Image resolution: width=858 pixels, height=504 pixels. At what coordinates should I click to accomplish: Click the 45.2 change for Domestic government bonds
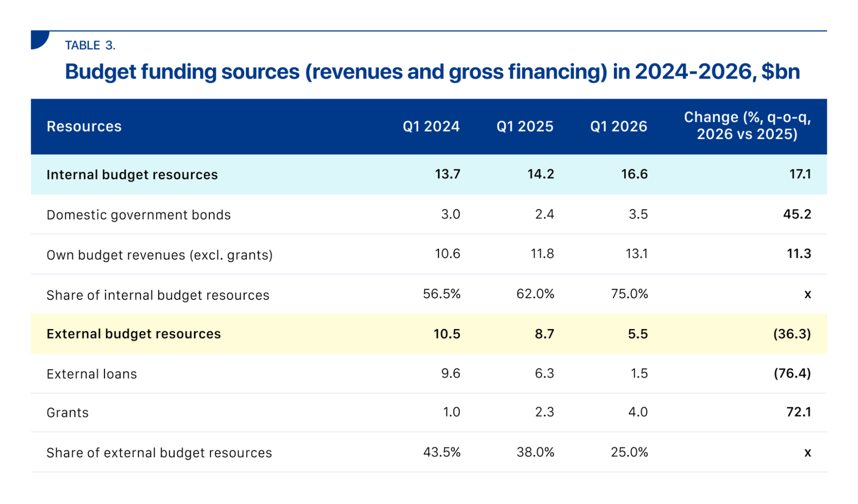tap(797, 214)
